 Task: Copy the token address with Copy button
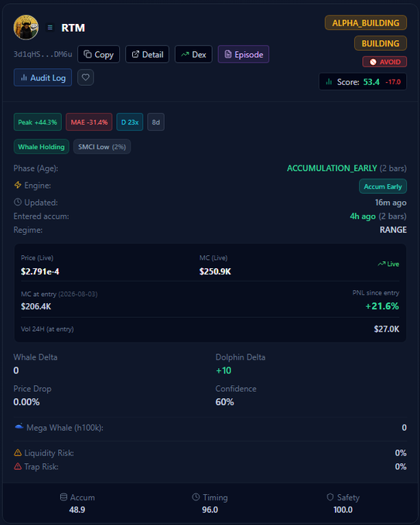[x=98, y=54]
